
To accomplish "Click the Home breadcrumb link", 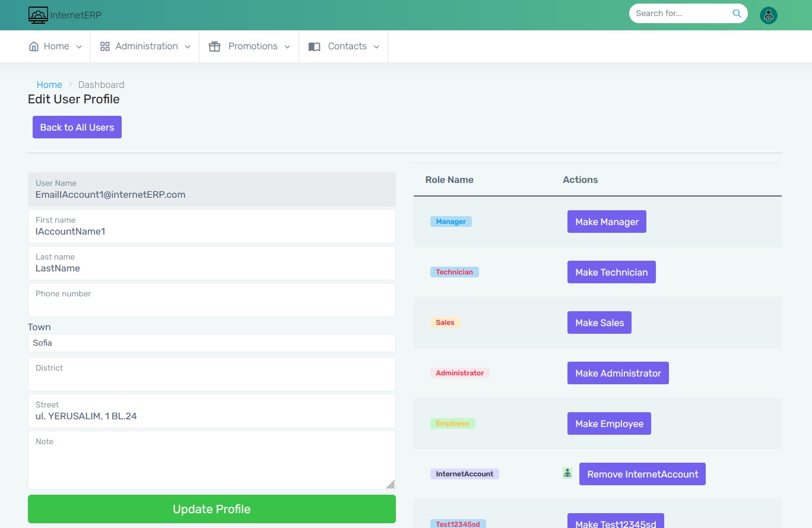I will tap(49, 84).
